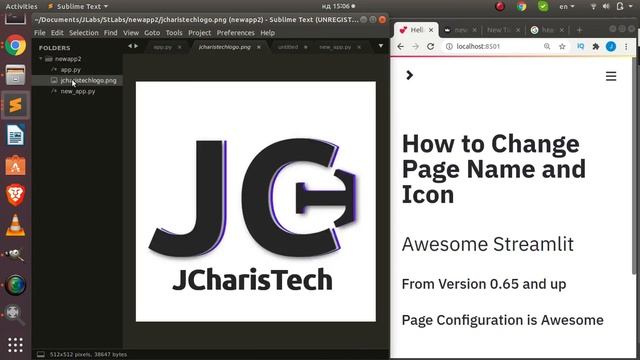Toggle Sublime side bar via status icon
The image size is (640, 360).
[41, 354]
